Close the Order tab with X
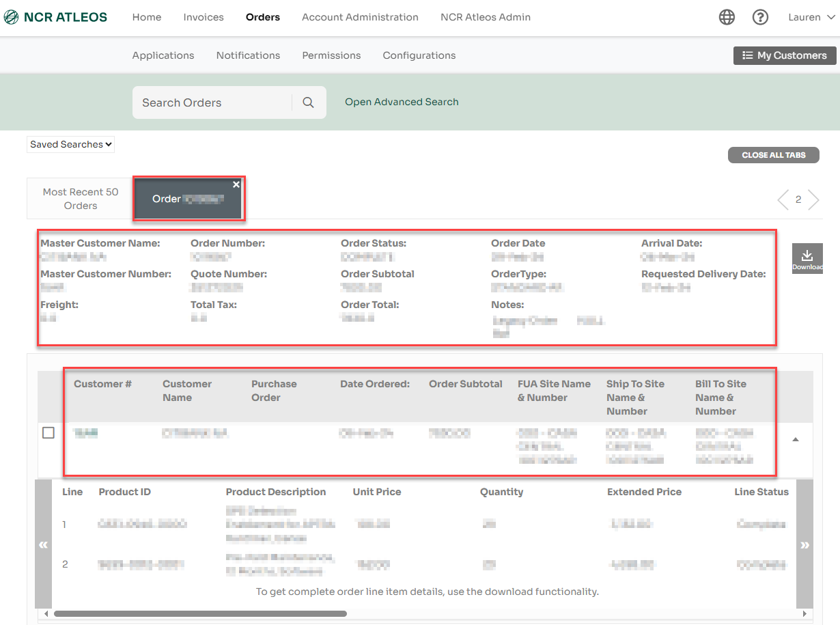The width and height of the screenshot is (840, 625). pos(236,184)
